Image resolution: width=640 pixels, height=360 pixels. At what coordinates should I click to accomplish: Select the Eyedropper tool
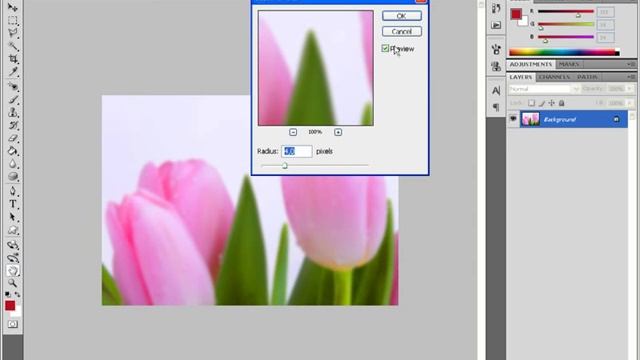(x=13, y=72)
